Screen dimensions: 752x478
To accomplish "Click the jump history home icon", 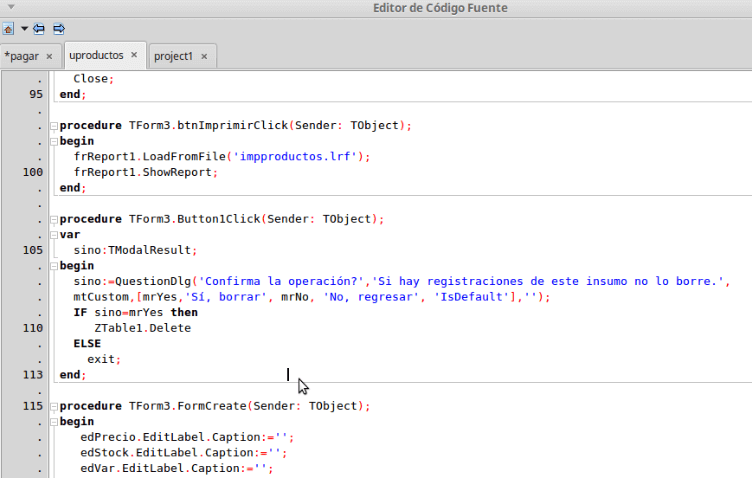I will 9,29.
